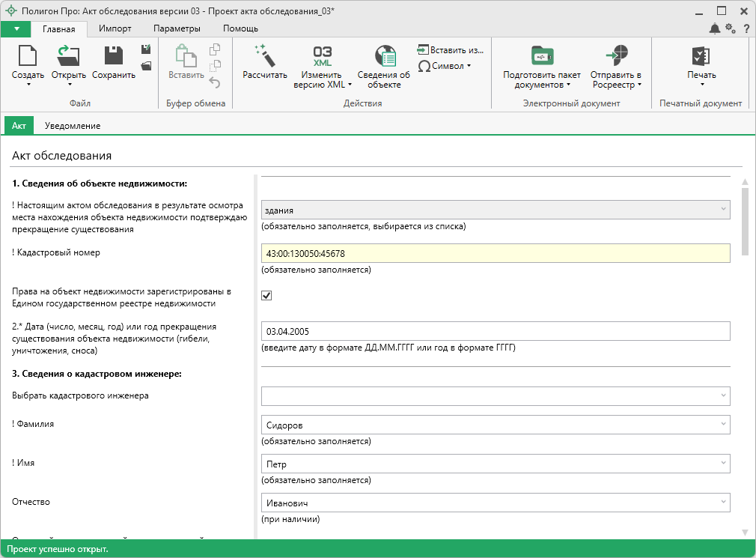Click Подготовить пакет документов folder icon
Image resolution: width=756 pixels, height=558 pixels.
541,57
